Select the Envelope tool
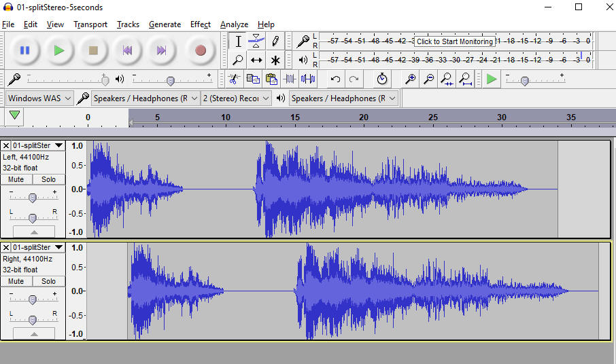The height and width of the screenshot is (364, 616). [256, 41]
